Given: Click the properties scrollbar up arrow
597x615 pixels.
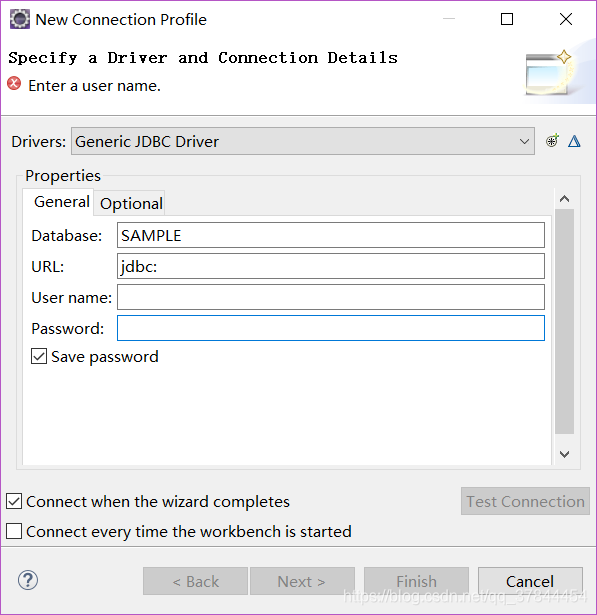Looking at the screenshot, I should (564, 199).
